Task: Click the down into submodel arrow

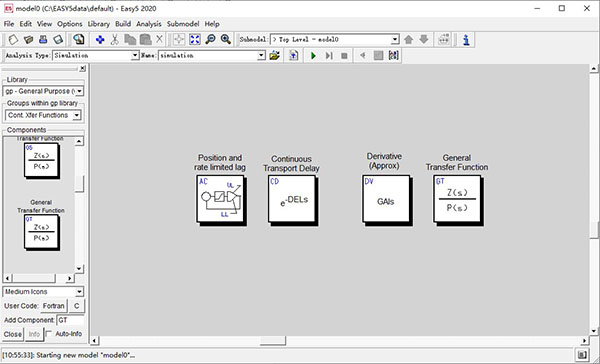Action: click(x=424, y=39)
